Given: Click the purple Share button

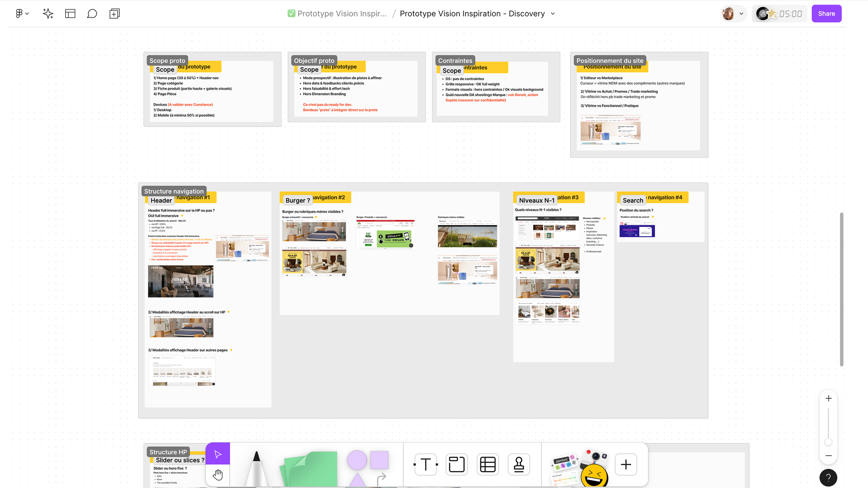Looking at the screenshot, I should point(826,14).
